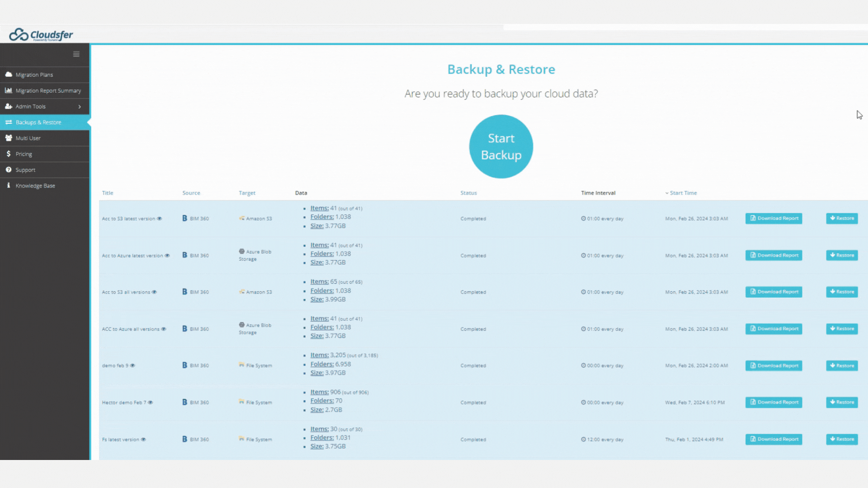Toggle eye icon beside demo feb 9
The width and height of the screenshot is (868, 488).
[x=132, y=366]
